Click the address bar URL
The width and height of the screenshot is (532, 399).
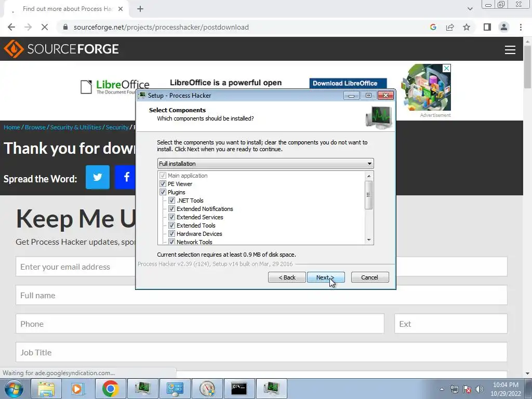(161, 27)
